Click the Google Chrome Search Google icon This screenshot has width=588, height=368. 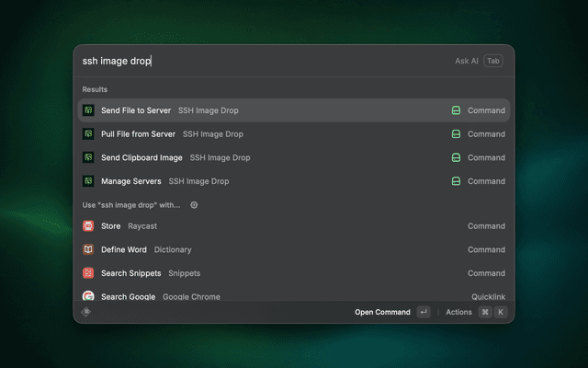(x=88, y=296)
